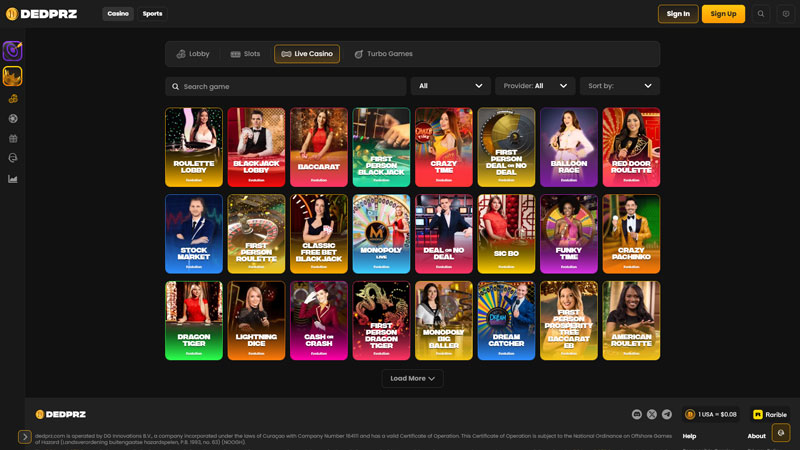Open the golden crown icon in sidebar
Image resolution: width=800 pixels, height=450 pixels.
(x=13, y=76)
